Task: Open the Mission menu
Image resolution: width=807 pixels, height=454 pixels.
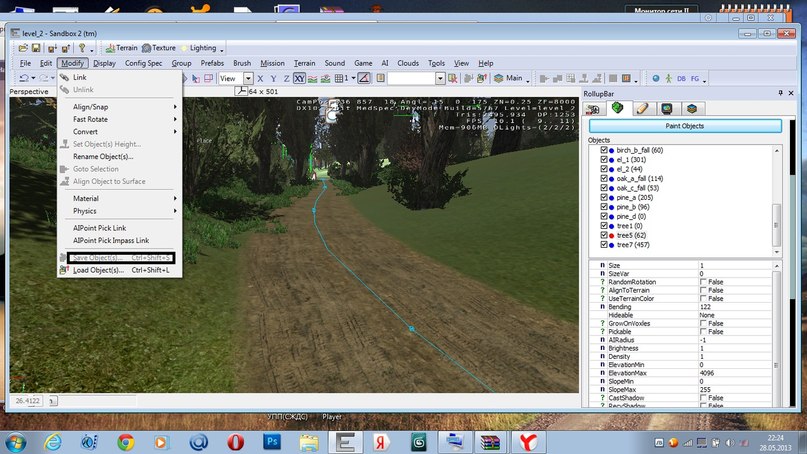Action: [272, 63]
